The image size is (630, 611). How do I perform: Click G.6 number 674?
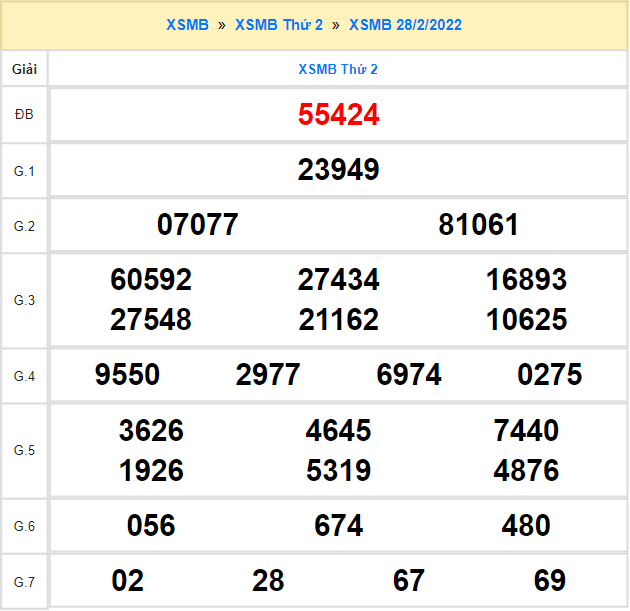coord(338,526)
